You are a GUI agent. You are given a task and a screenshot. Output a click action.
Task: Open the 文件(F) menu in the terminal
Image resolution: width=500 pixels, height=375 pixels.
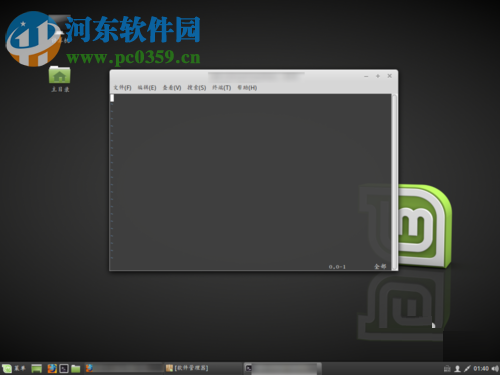(x=122, y=88)
